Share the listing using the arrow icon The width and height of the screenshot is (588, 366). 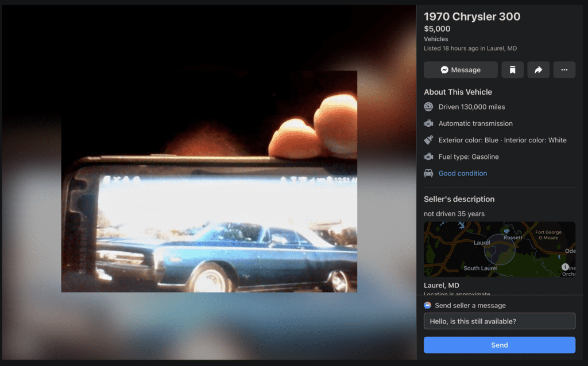click(538, 70)
